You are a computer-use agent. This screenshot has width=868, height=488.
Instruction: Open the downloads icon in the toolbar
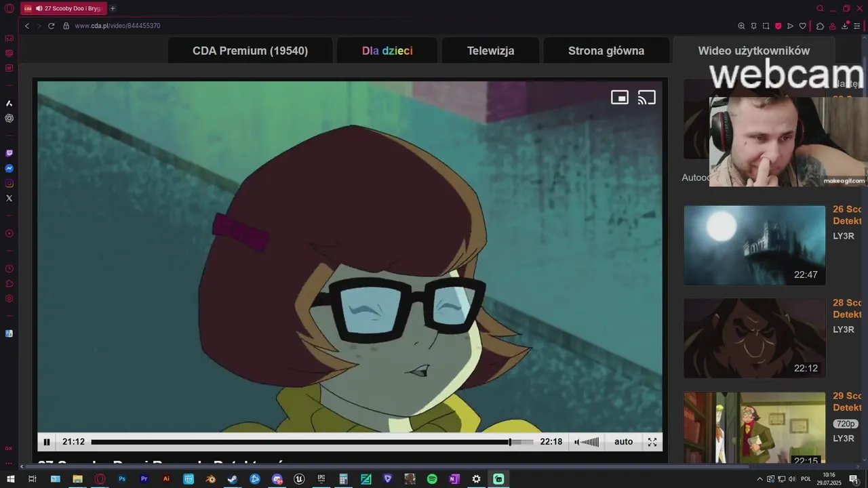pyautogui.click(x=845, y=26)
